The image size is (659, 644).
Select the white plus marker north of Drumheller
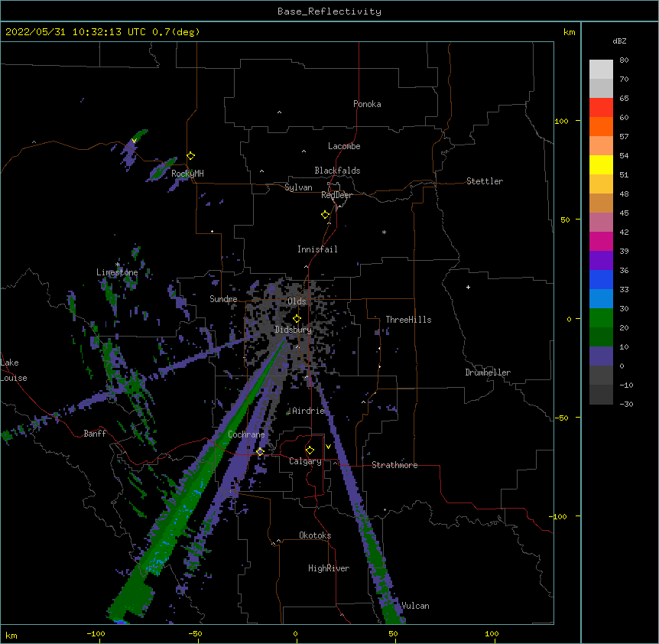468,287
